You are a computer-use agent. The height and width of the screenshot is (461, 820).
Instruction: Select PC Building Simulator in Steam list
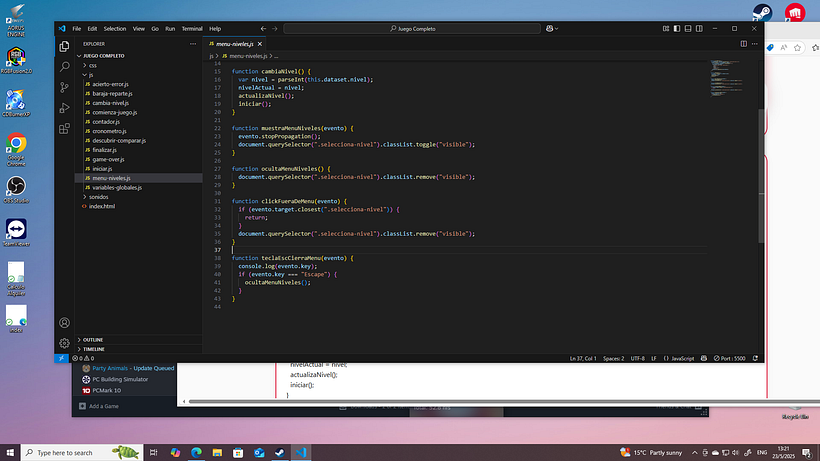click(x=120, y=379)
